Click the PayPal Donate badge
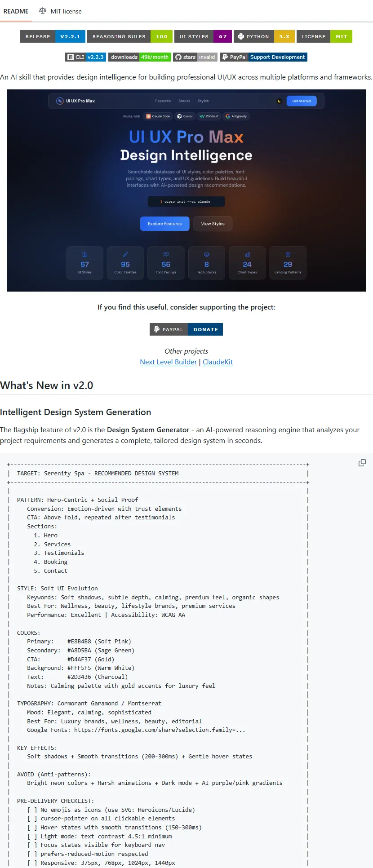Viewport: 373px width, 868px height. (x=186, y=329)
